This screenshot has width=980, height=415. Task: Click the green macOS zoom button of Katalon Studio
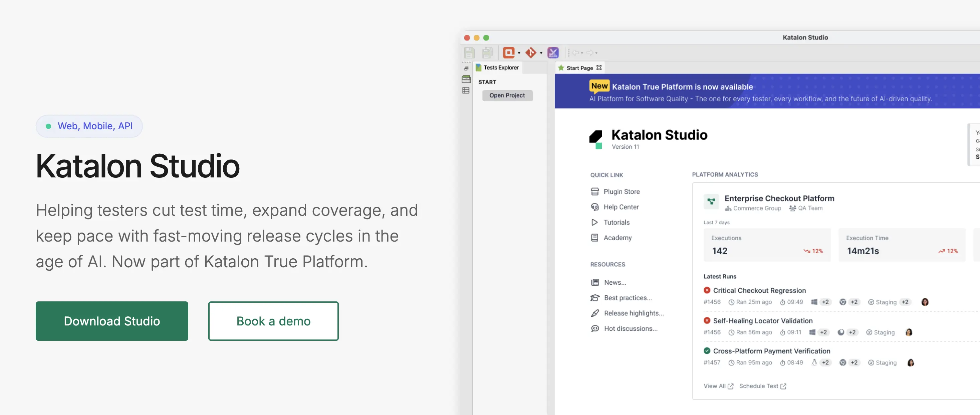pos(486,38)
